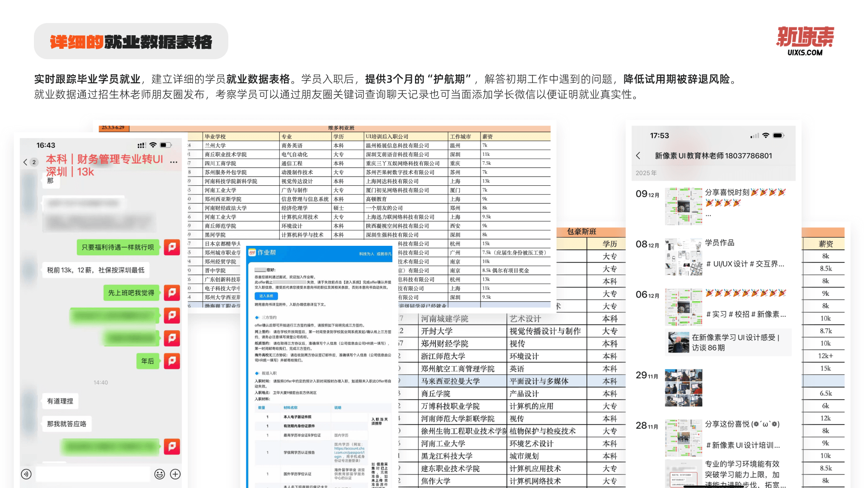Open the 29 11月 photo grid thumbnail

click(x=683, y=388)
